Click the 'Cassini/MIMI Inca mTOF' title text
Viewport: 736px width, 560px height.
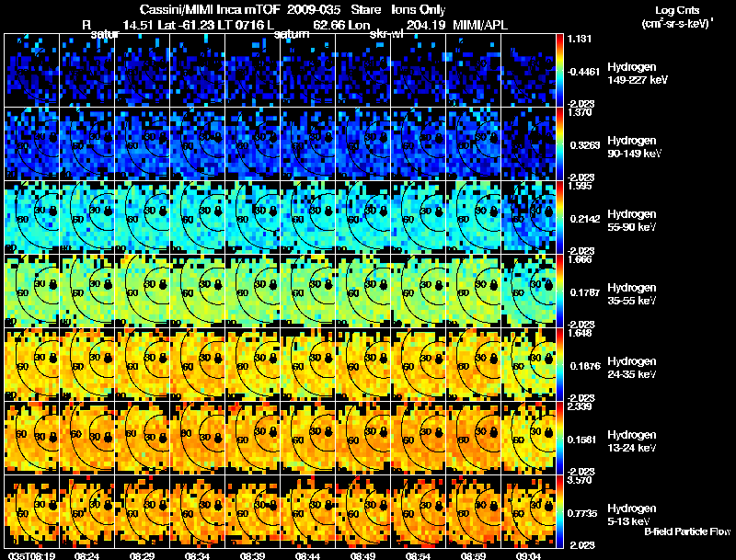(210, 9)
